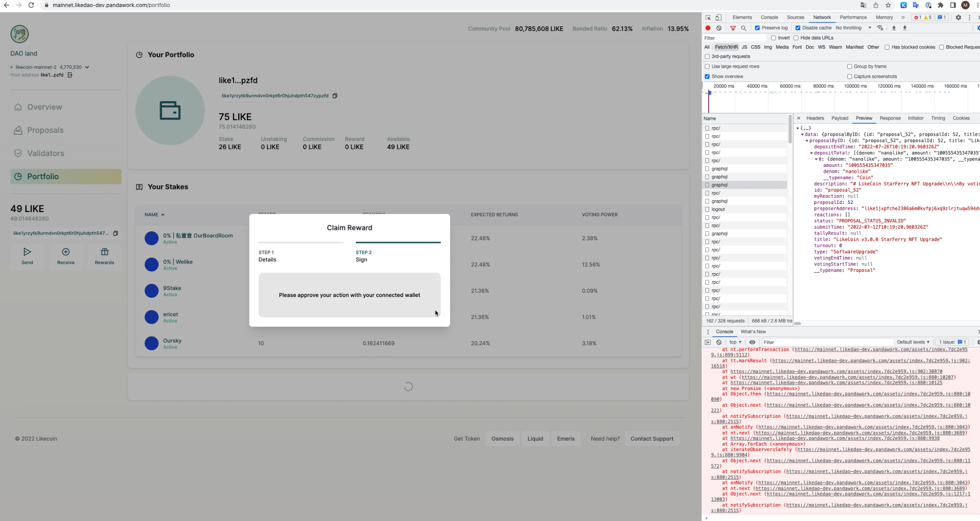Open Validators page in sidebar
Viewport: 980px width, 521px height.
click(66, 153)
